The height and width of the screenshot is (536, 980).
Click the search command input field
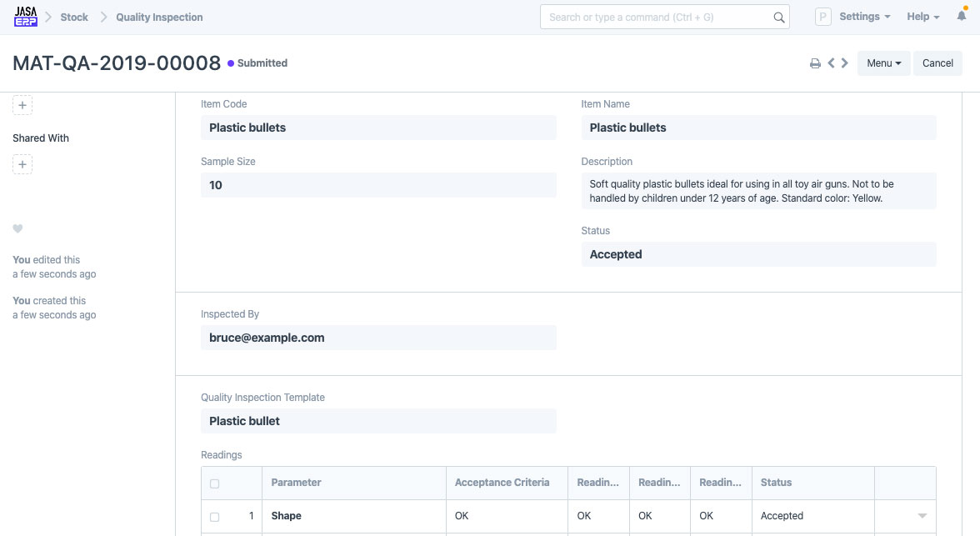(657, 18)
